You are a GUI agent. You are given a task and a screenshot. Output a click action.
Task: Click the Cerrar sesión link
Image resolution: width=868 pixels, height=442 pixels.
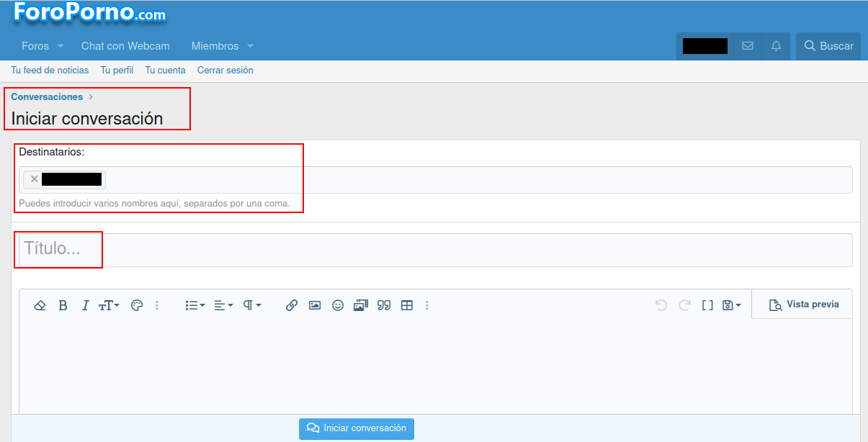tap(225, 71)
